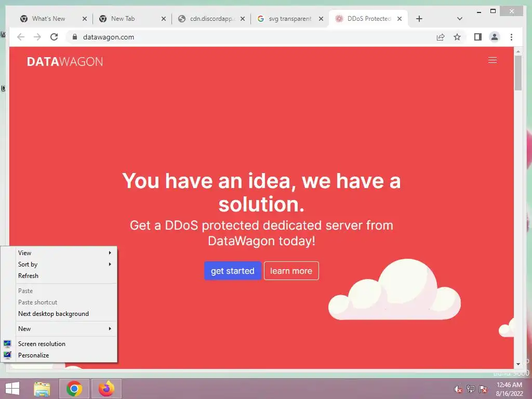Open the DataWagon hamburger menu

click(x=493, y=60)
